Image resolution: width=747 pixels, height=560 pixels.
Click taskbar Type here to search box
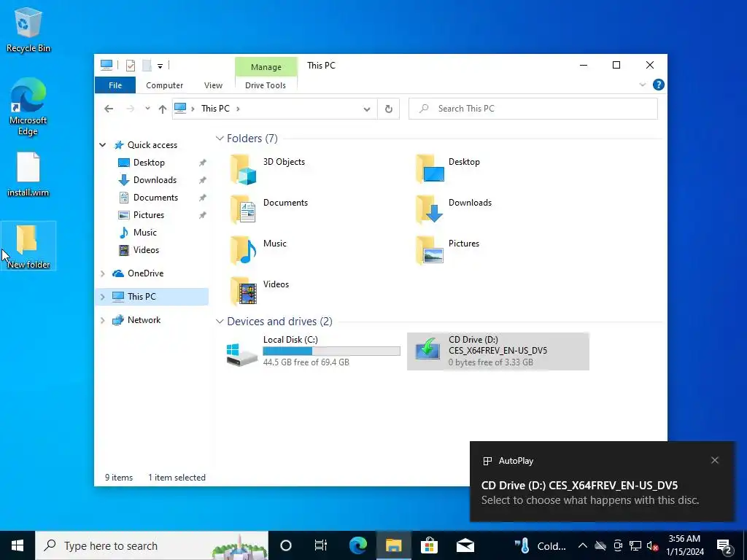coord(152,545)
